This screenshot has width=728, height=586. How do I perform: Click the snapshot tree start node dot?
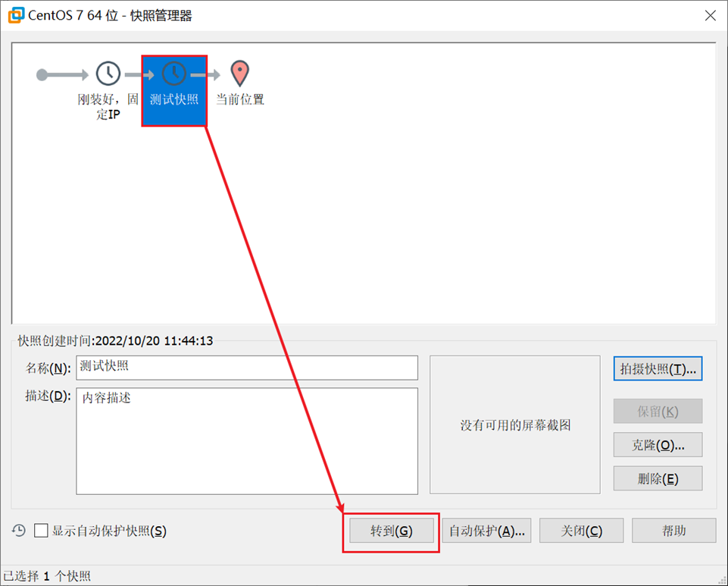pos(42,75)
